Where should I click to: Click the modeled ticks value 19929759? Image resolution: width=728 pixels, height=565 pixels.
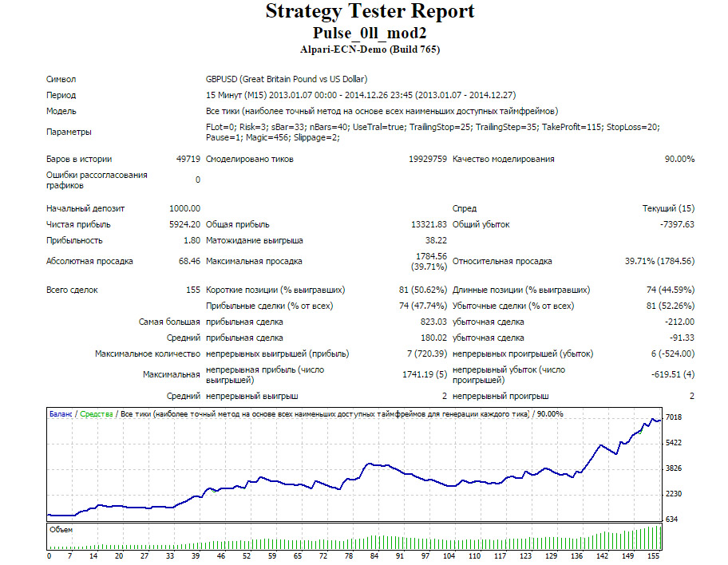tap(428, 160)
